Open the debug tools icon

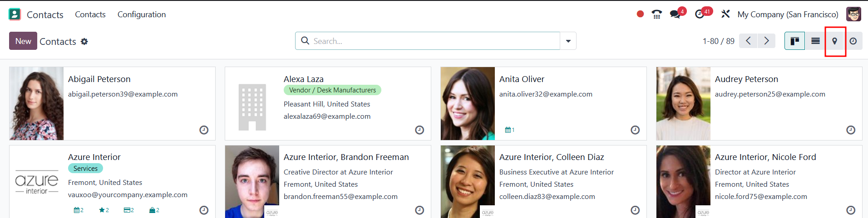point(725,15)
